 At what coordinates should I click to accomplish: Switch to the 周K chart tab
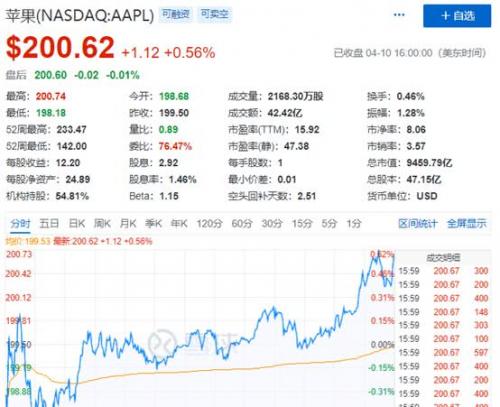(x=102, y=223)
